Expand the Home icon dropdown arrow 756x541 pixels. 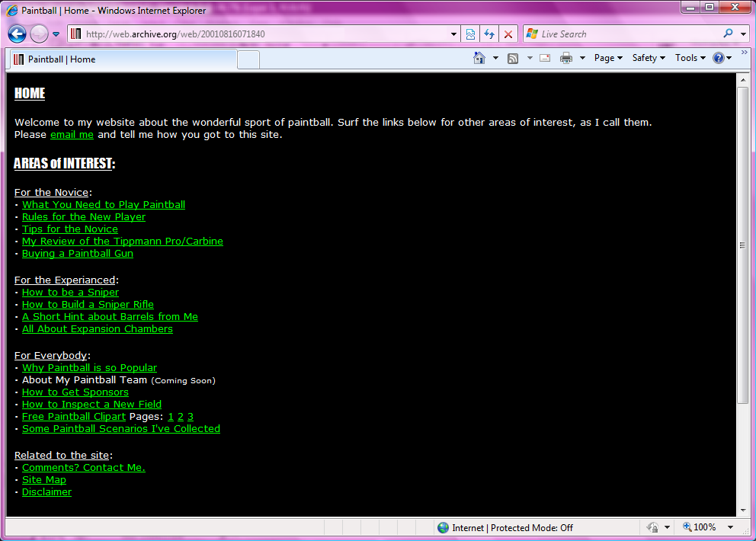(495, 58)
